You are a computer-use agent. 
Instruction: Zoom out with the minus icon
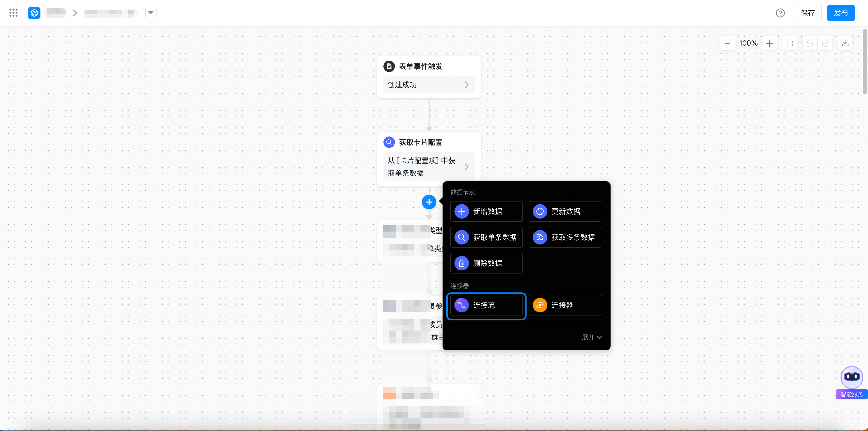[x=727, y=44]
